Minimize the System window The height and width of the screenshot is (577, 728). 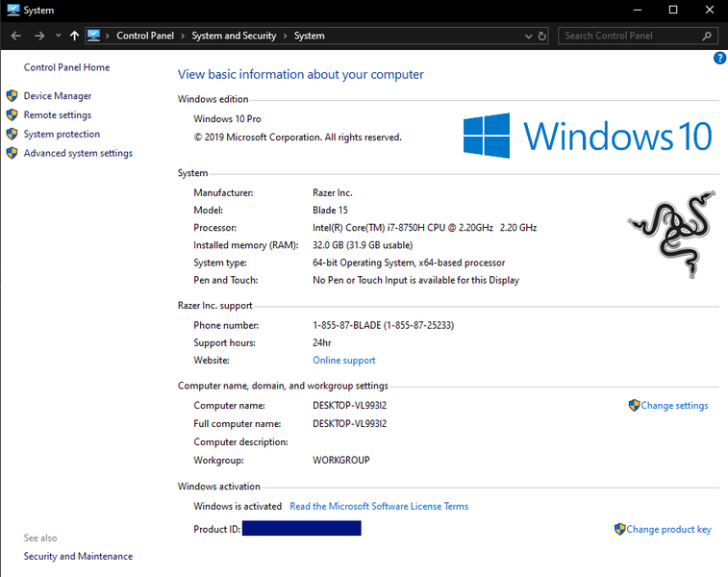[638, 10]
